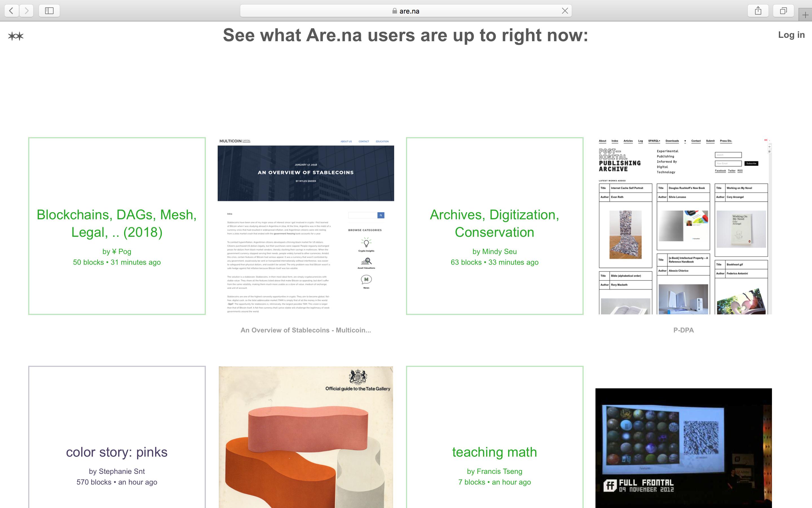The width and height of the screenshot is (812, 508).
Task: Click the are.na address bar field
Action: tap(406, 11)
